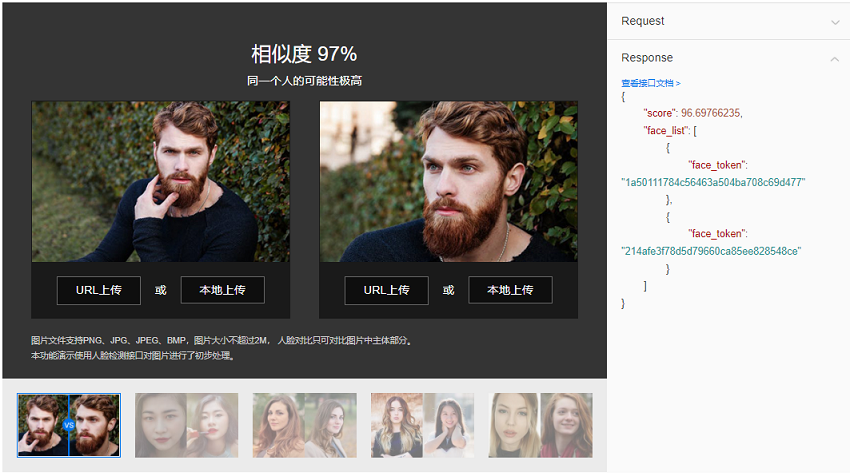
Task: Select the fourth sample pair thumbnail
Action: 422,425
